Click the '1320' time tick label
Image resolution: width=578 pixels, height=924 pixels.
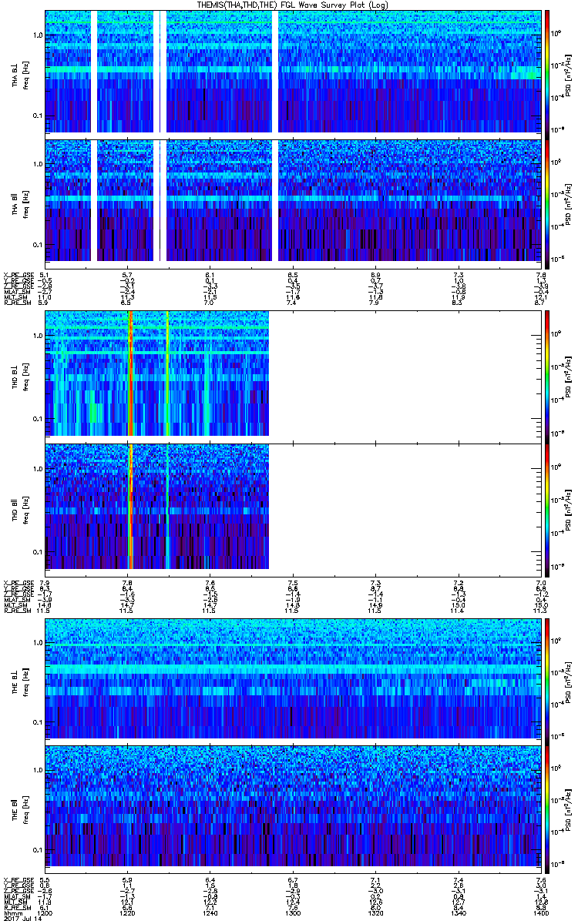click(375, 914)
